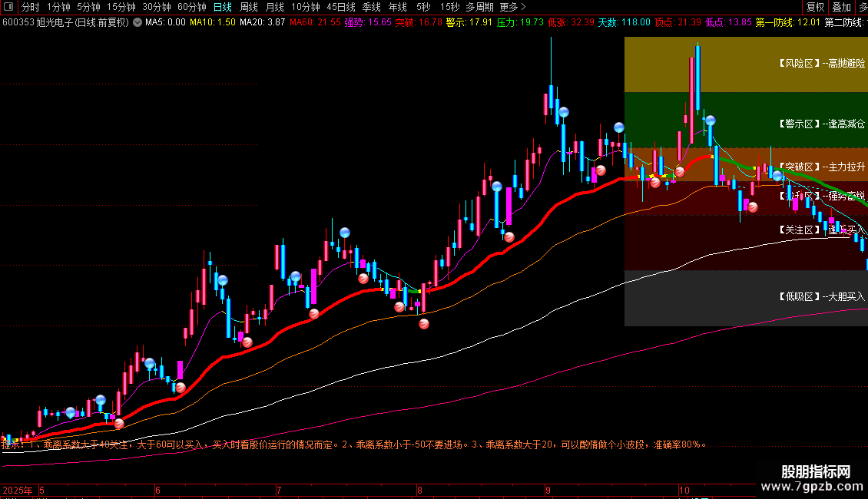Switch to 季线 quarterly chart
868x499 pixels.
tap(372, 7)
